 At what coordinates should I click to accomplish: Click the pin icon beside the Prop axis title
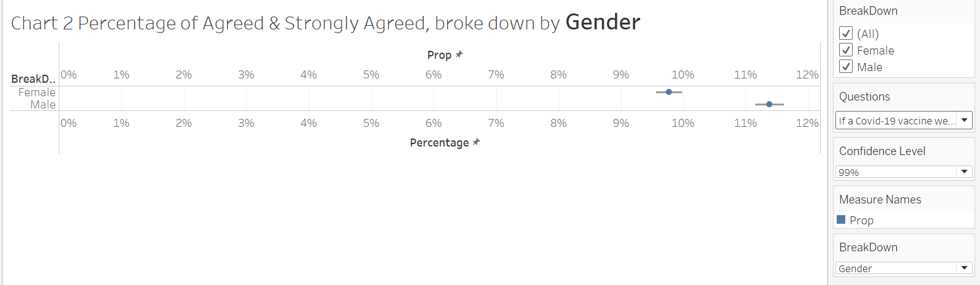point(459,55)
